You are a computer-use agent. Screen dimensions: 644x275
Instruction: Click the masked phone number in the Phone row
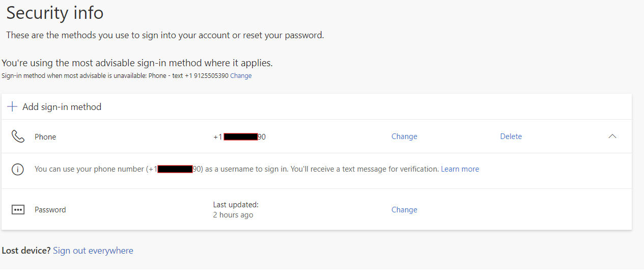tap(240, 137)
